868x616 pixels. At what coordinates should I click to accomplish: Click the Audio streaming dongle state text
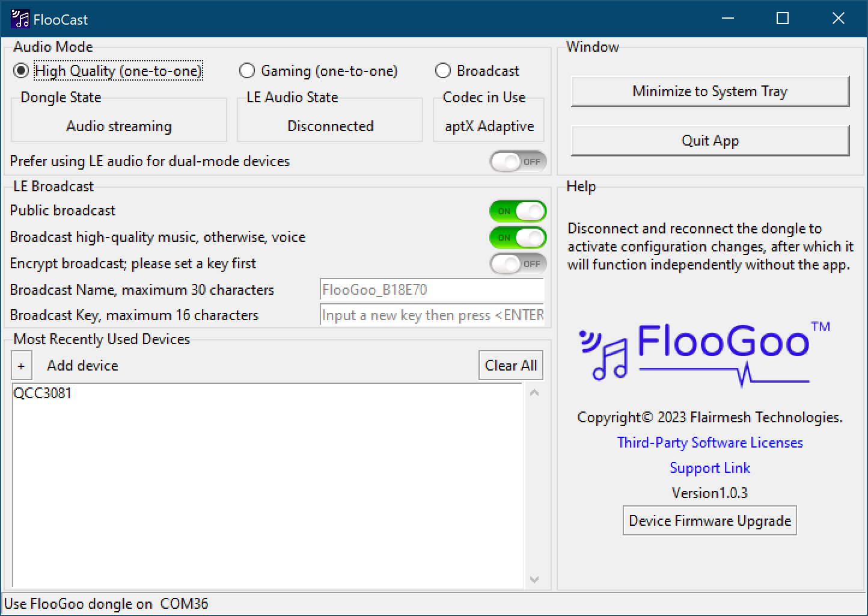click(119, 126)
